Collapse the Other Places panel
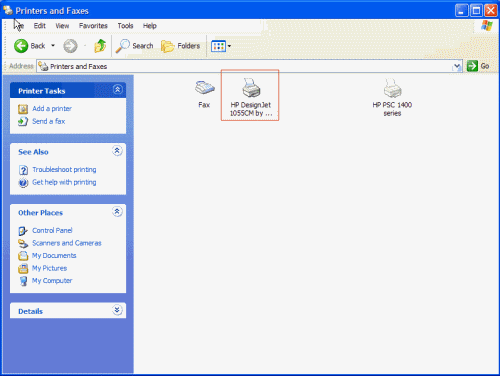 [x=117, y=212]
